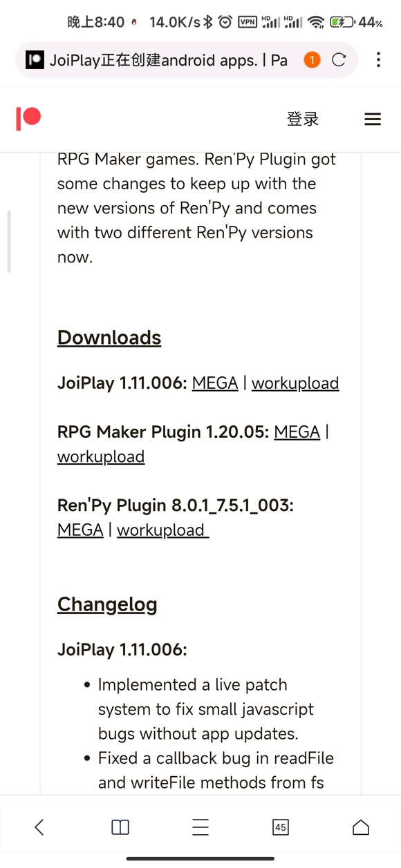Screen dimensions: 401x868
Task: Open MEGA link for Ren'Py Plugin
Action: (80, 530)
